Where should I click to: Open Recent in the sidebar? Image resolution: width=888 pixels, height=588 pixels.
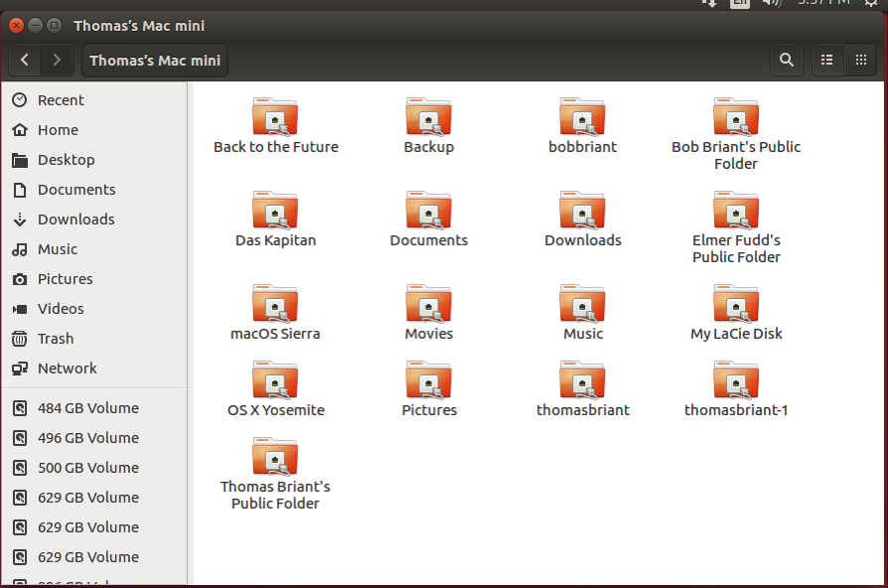pyautogui.click(x=94, y=100)
